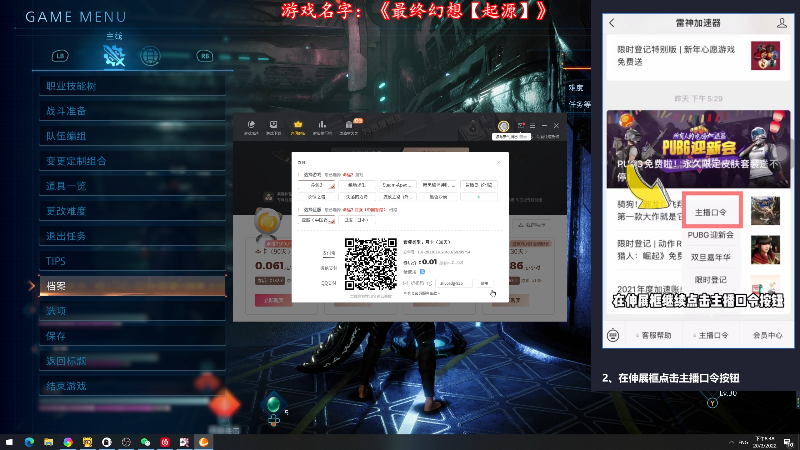Select the third package option in the top row

click(398, 185)
